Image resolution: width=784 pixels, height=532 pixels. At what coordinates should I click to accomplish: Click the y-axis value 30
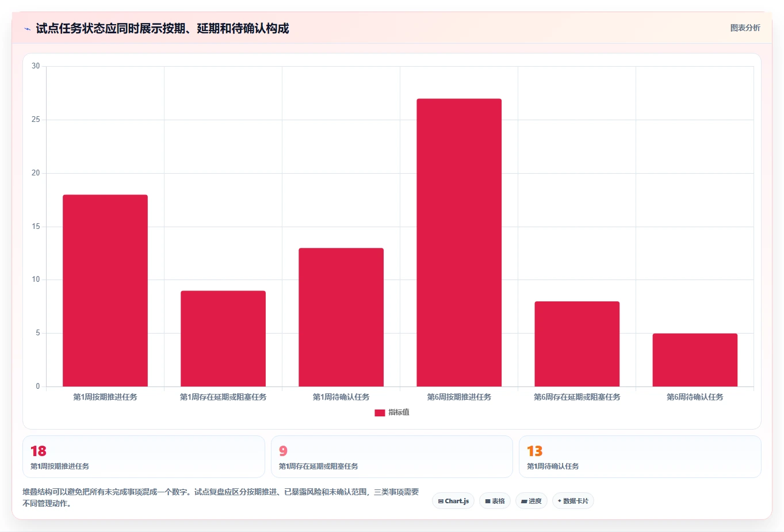click(36, 66)
